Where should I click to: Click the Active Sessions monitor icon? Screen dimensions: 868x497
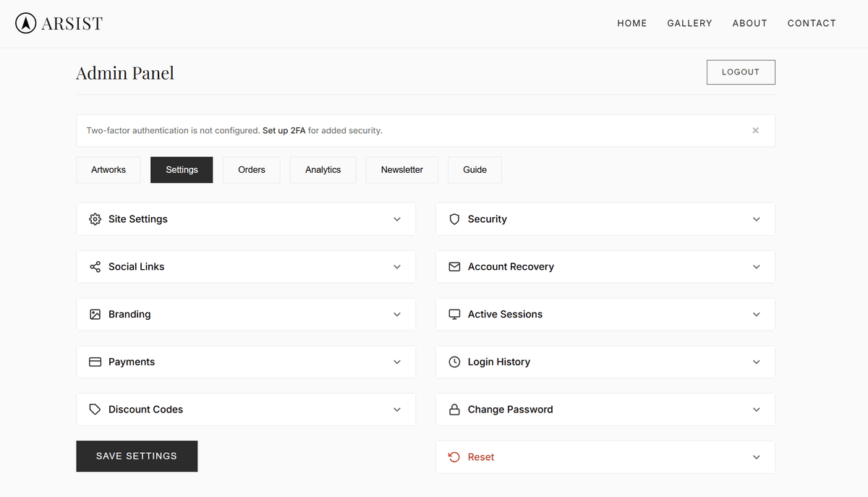[x=454, y=314]
